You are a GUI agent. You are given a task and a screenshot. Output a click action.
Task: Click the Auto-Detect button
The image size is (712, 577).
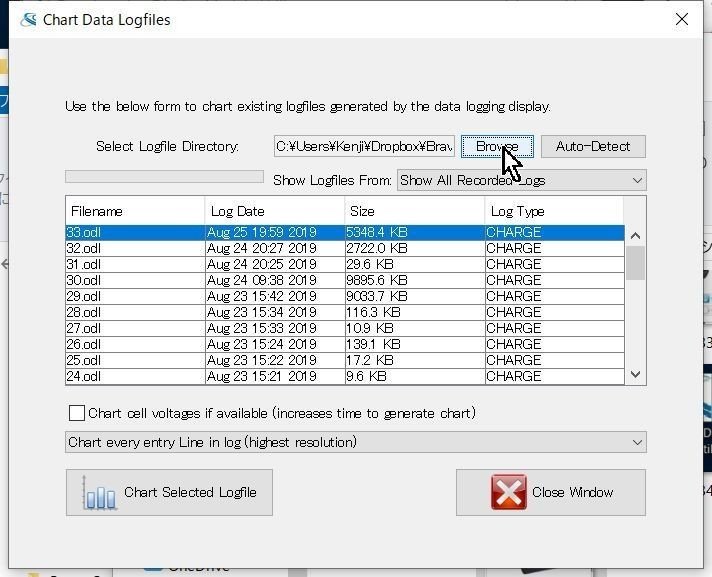click(x=593, y=146)
